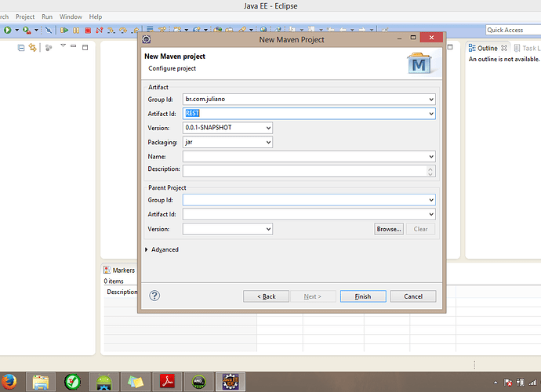Click the Description field stepper arrows

tap(430, 171)
